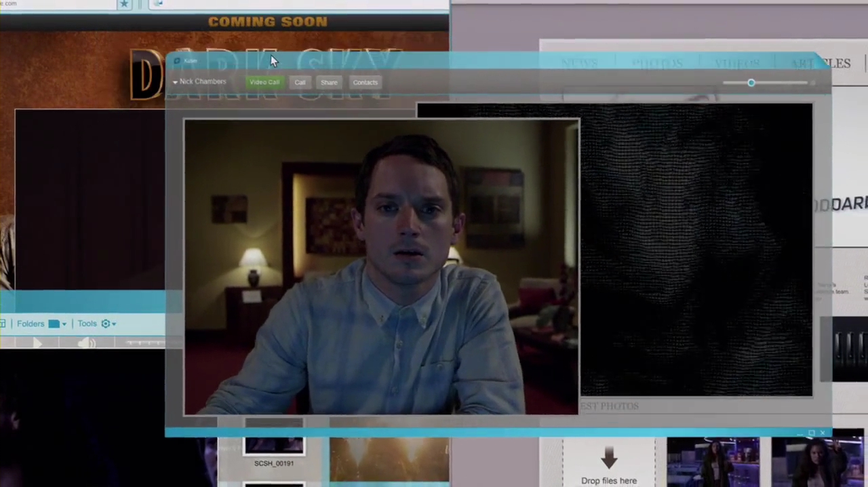Click the browser bookmark star icon
The width and height of the screenshot is (868, 487).
(124, 4)
